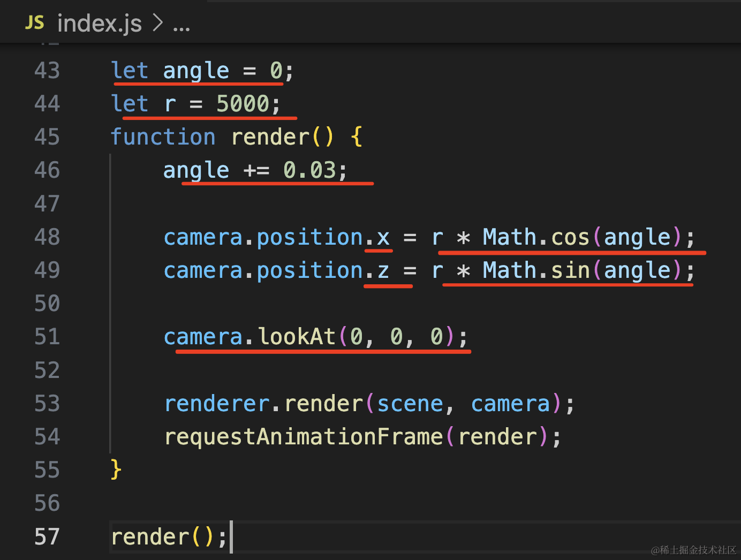Expand the breadcrumb ellipsis after index.js
This screenshot has height=560, width=741.
[x=182, y=28]
